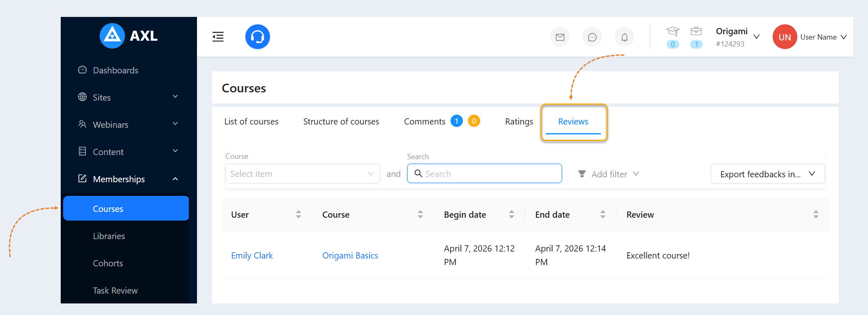Viewport: 868px width, 315px height.
Task: Expand the Content menu chevron
Action: [175, 151]
